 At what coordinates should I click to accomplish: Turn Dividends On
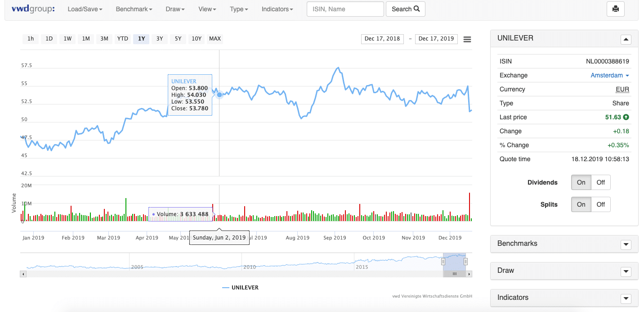pyautogui.click(x=581, y=182)
